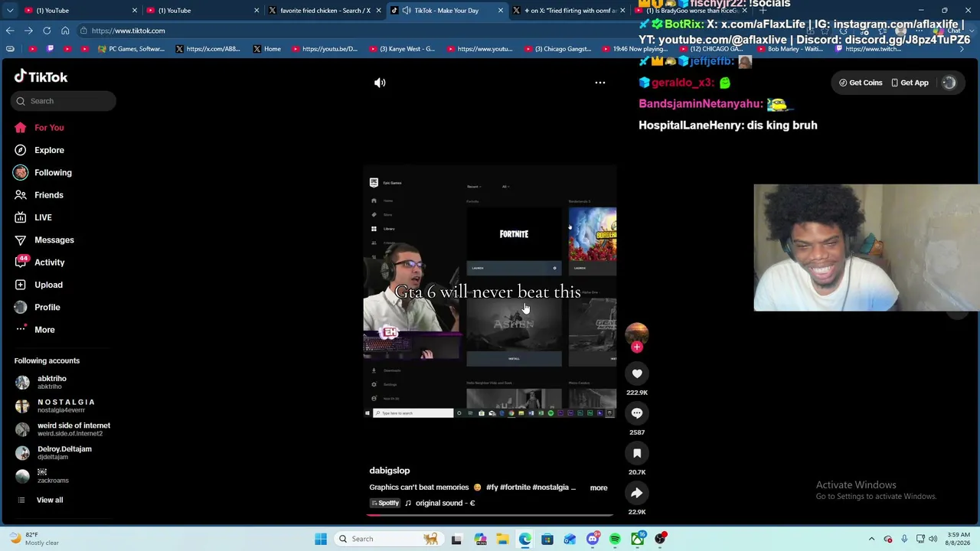Open the video's three-dot options menu
Screen dimensions: 980x551
click(x=600, y=83)
